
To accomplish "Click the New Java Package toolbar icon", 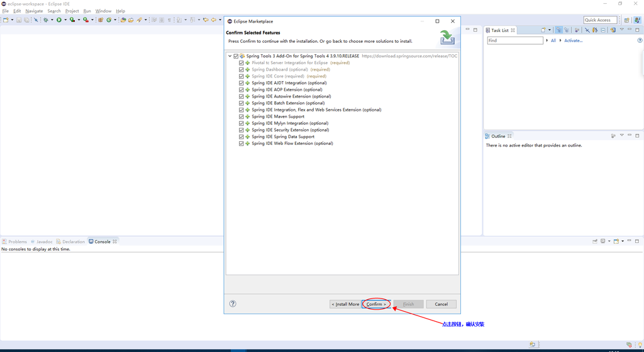I will [x=101, y=20].
